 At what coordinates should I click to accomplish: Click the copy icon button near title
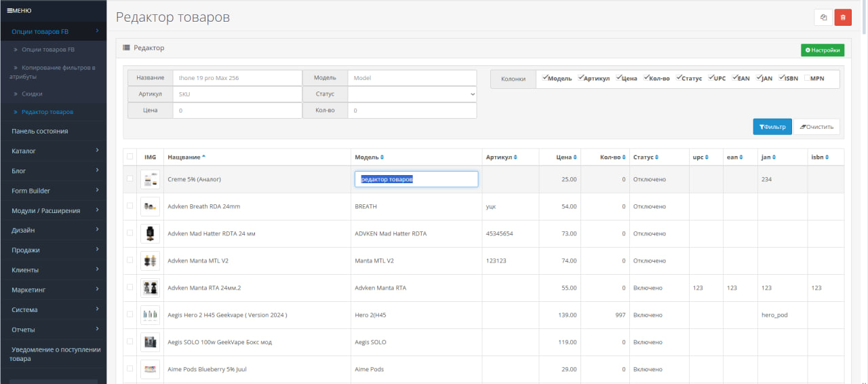pyautogui.click(x=823, y=18)
